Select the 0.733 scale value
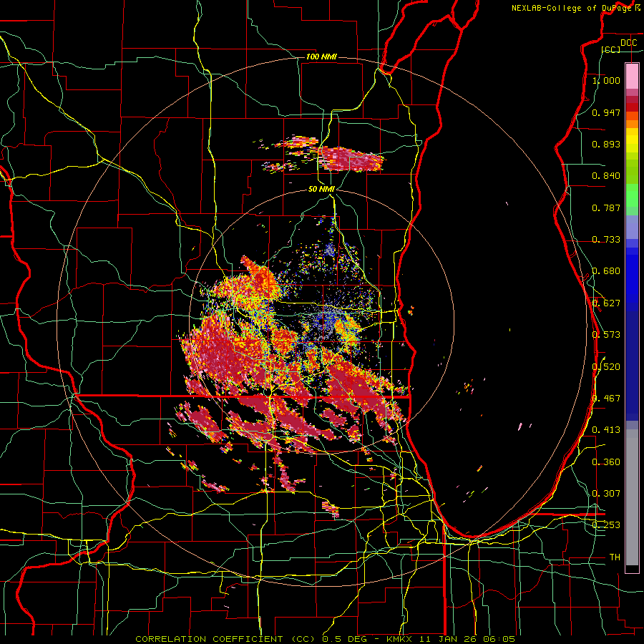This screenshot has height=644, width=644. point(606,240)
